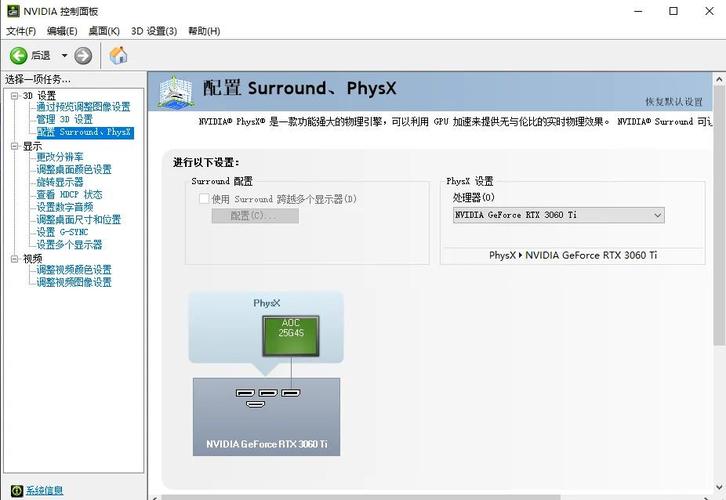This screenshot has height=500, width=726.
Task: Open the 文件(F) menu
Action: pyautogui.click(x=21, y=31)
